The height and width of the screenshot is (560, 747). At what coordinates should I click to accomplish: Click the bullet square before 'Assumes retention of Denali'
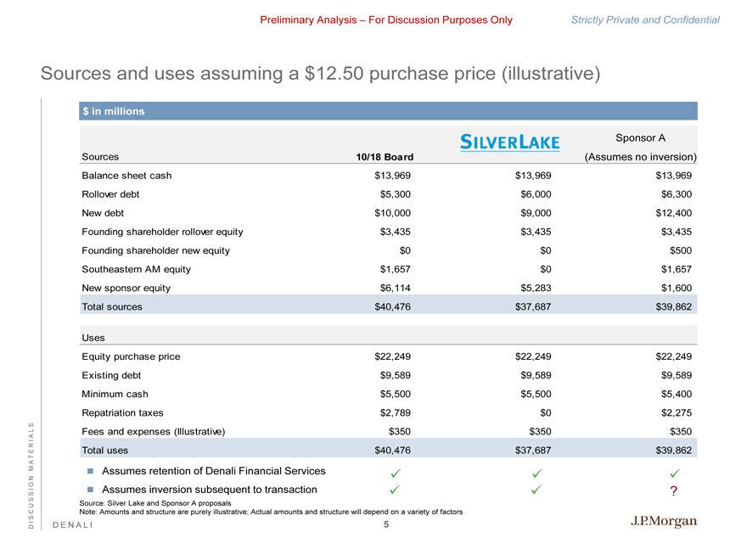[89, 472]
